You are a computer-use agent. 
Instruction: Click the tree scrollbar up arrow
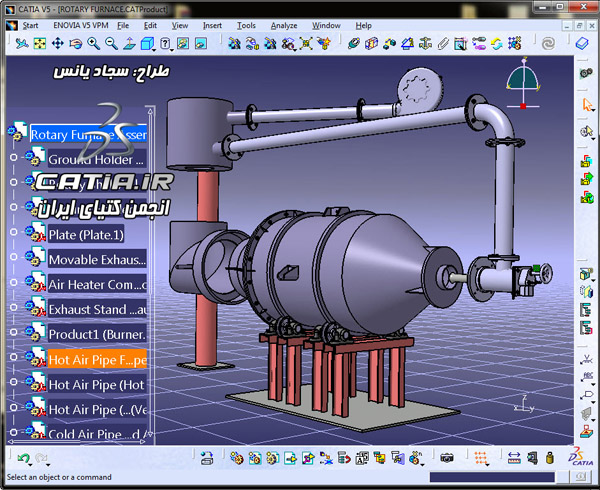[151, 111]
